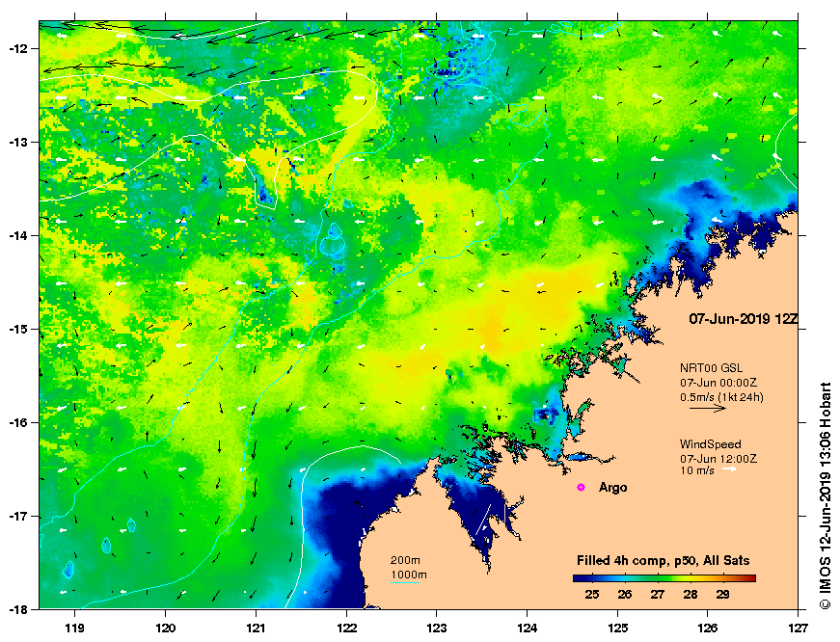Click the temperature colorbar gradient

point(664,578)
